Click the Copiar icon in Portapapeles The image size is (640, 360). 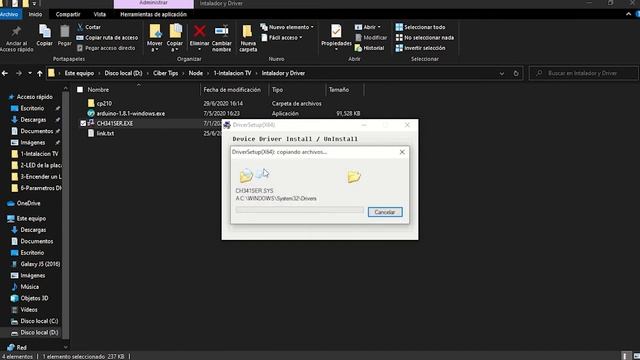pos(44,32)
